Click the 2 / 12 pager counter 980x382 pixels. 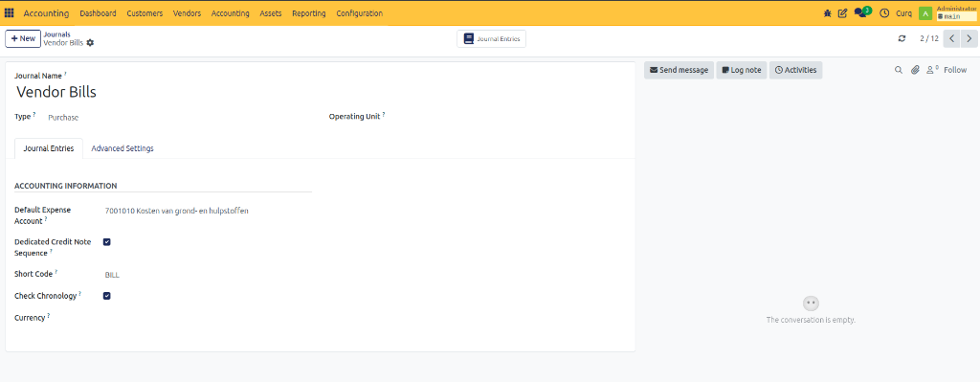928,38
